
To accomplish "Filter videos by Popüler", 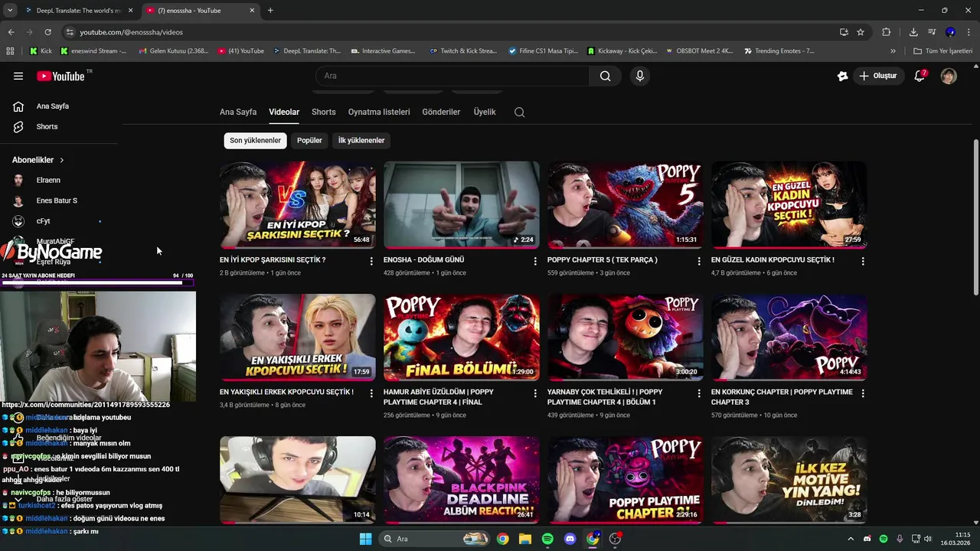I will 309,140.
